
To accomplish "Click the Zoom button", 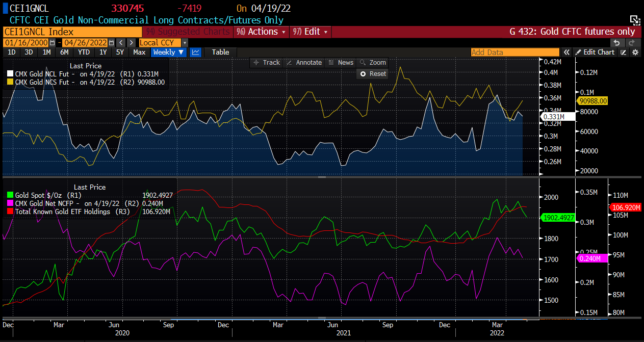I will [373, 62].
